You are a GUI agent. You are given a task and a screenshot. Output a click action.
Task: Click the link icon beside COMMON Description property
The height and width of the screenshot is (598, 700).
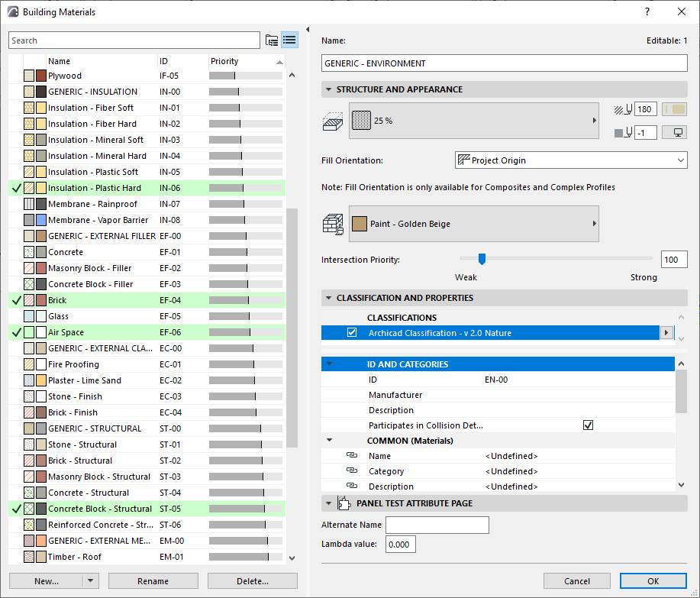[352, 486]
